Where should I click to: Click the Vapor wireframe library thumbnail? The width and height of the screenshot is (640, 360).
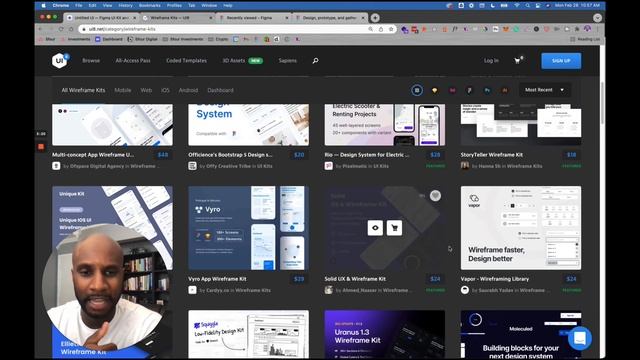521,228
